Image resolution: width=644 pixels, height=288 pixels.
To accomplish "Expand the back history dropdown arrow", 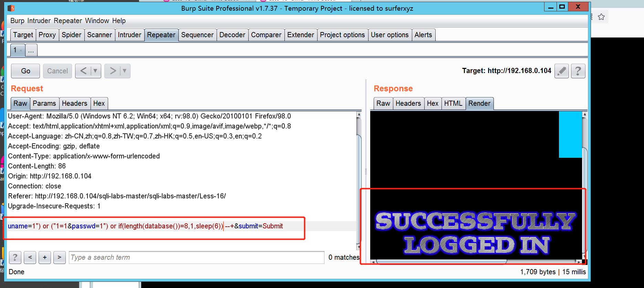I will coord(95,71).
